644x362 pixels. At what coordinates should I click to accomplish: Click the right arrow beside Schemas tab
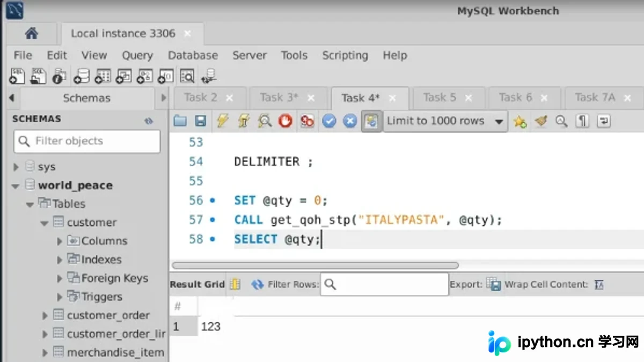click(164, 98)
